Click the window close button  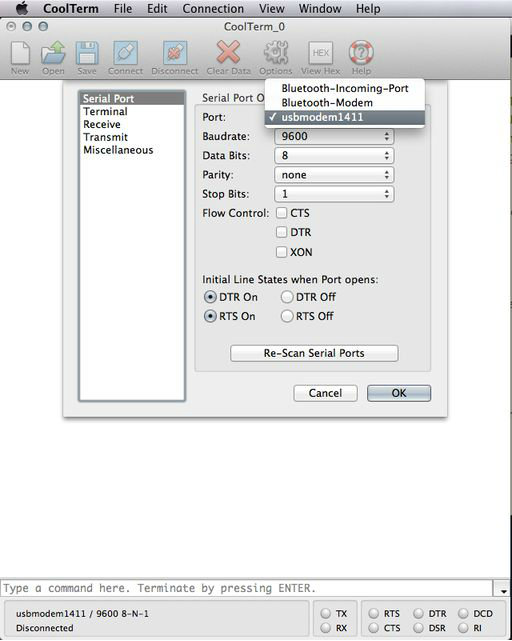11,27
